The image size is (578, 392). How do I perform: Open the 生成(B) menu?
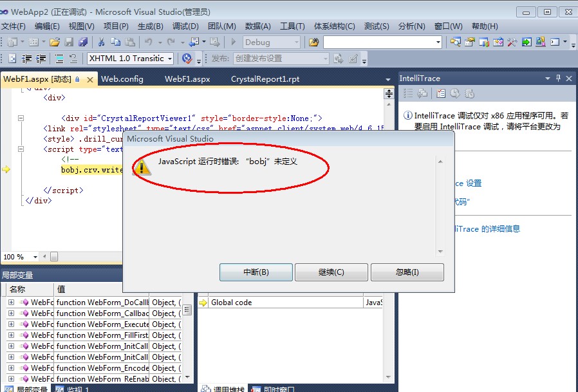pos(151,26)
